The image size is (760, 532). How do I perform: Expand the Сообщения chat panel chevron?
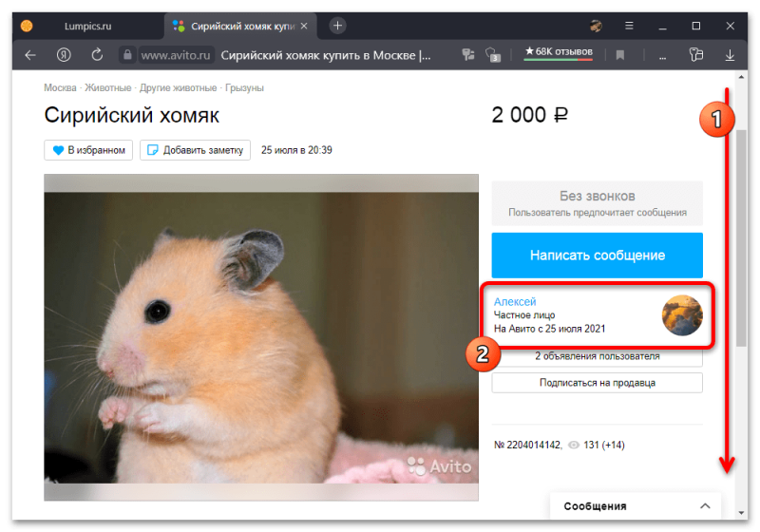pos(705,505)
